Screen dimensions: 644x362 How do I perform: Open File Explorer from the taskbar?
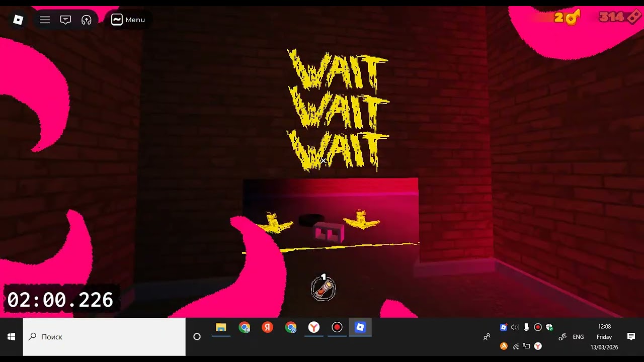click(221, 327)
